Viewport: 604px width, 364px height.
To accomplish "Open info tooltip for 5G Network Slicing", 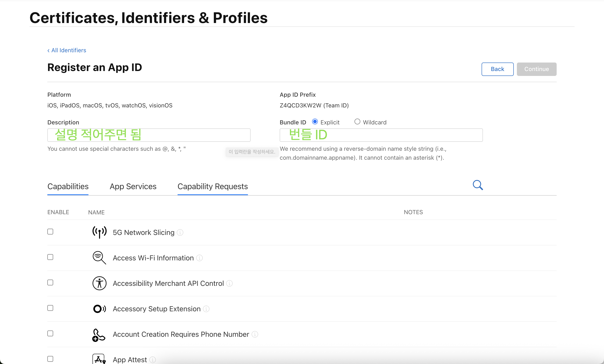I will 180,232.
